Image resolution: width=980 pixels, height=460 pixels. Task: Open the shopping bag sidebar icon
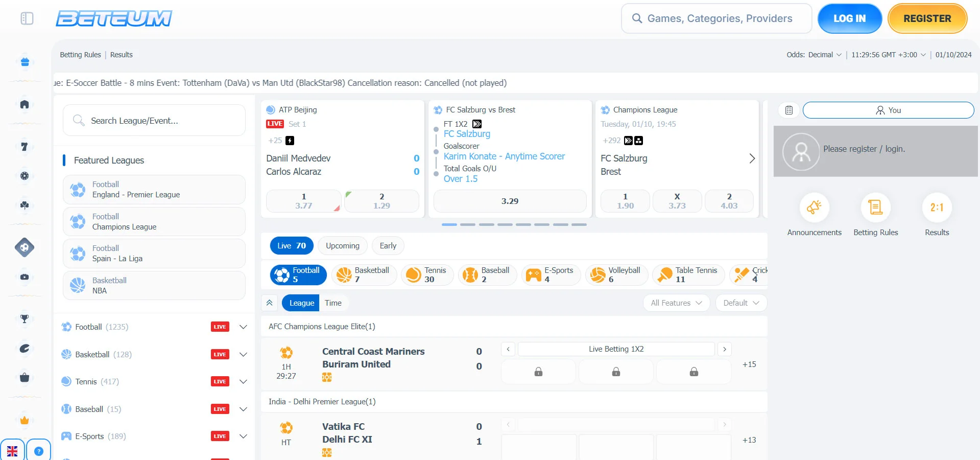pos(25,378)
